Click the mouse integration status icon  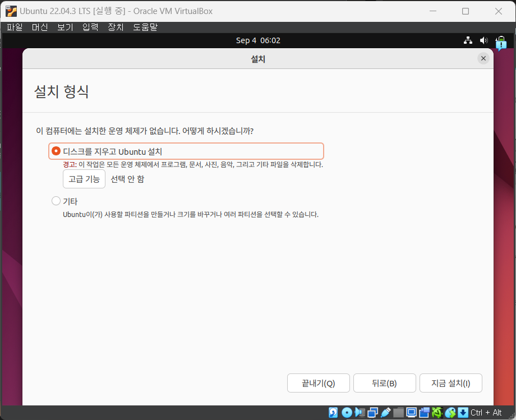pos(450,413)
